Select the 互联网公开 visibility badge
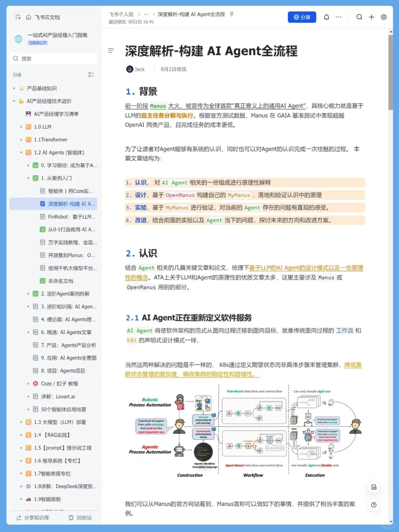399x532 pixels. 39,42
